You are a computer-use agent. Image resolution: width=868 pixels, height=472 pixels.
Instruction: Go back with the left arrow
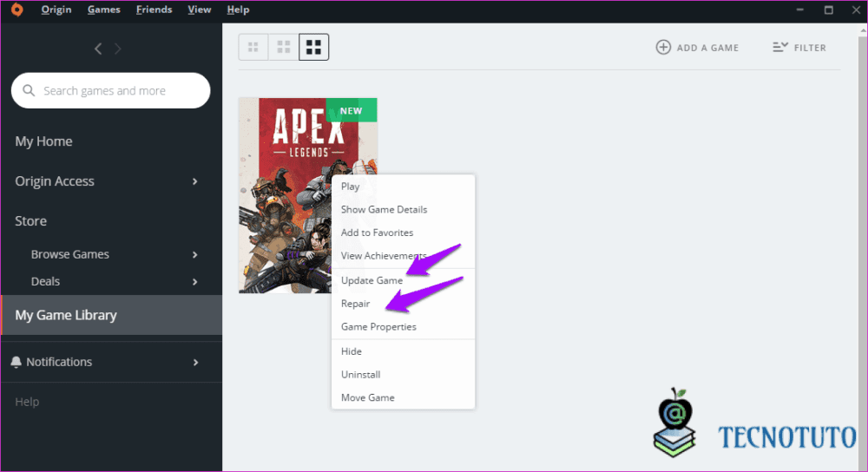pyautogui.click(x=98, y=49)
